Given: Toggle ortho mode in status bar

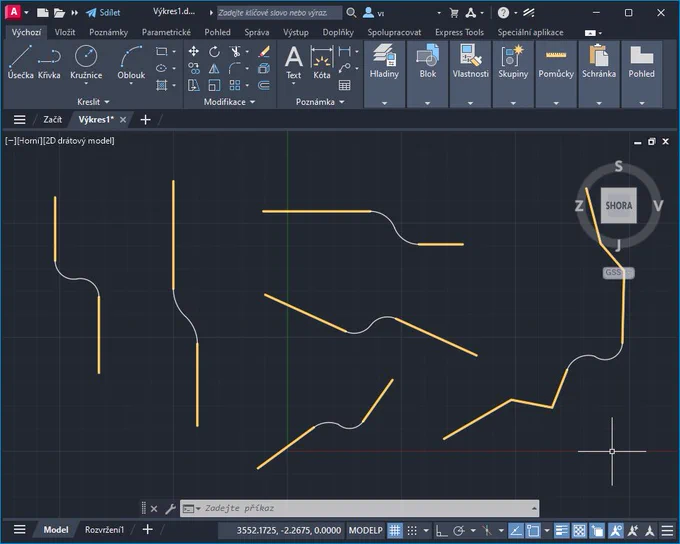Looking at the screenshot, I should tap(441, 530).
